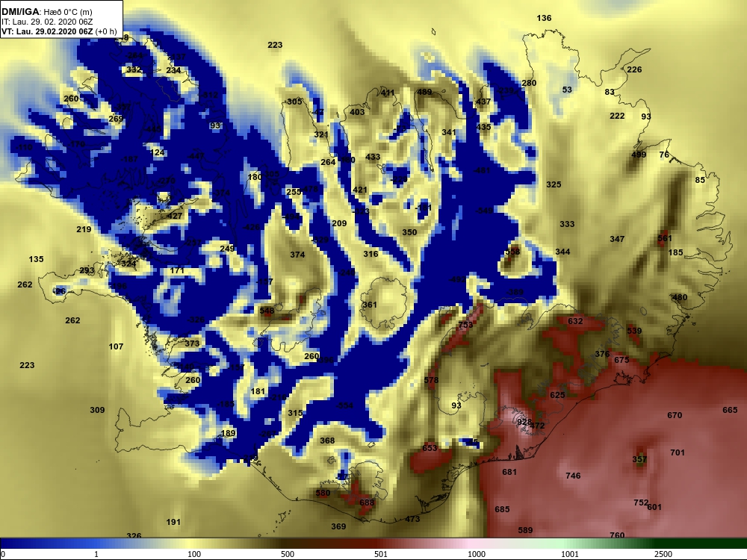Screen dimensions: 747x560
Task: Click the map value 688
Action: [367, 503]
